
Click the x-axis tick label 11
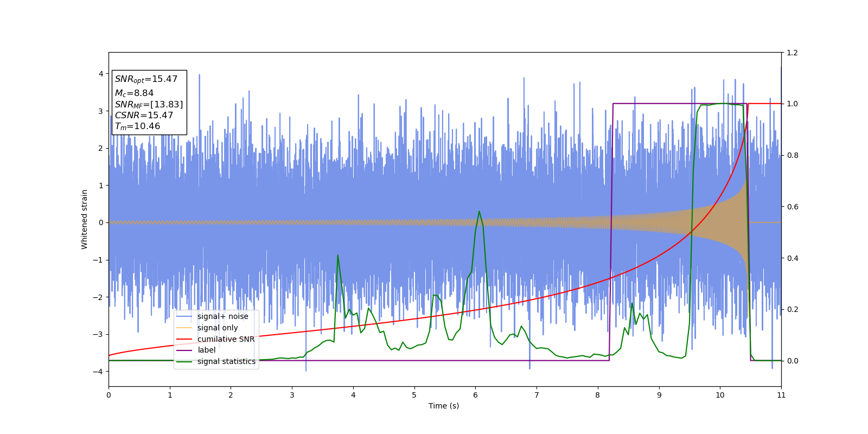[x=781, y=395]
